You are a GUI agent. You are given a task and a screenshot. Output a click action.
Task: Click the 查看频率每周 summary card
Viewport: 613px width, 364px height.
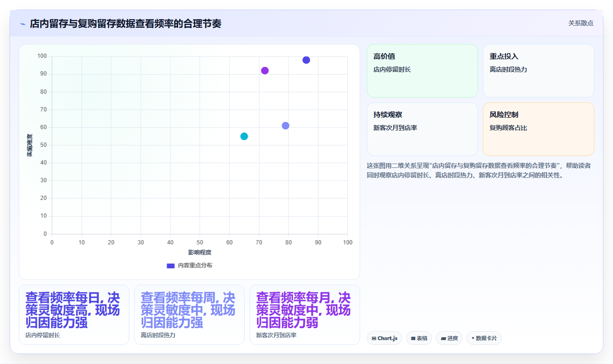[x=189, y=315]
